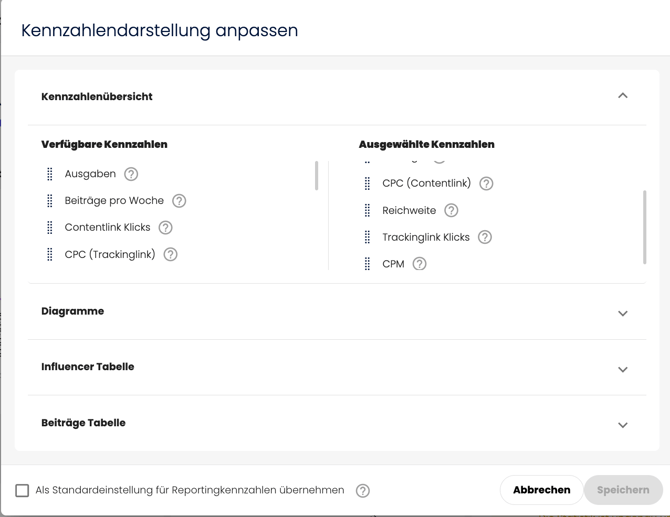
Task: Click help icon for Standardeinstellung option
Action: pyautogui.click(x=363, y=491)
